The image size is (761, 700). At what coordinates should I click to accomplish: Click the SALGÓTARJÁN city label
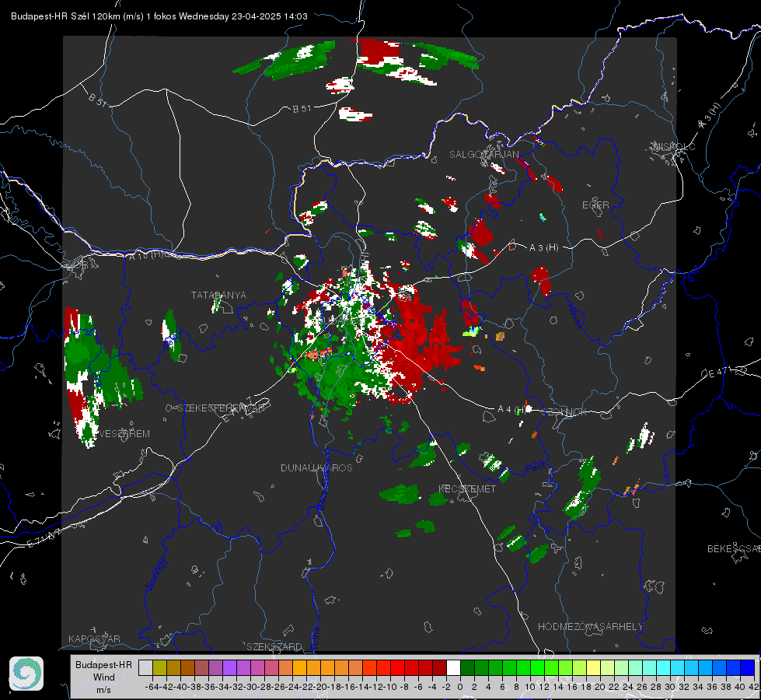tap(483, 155)
